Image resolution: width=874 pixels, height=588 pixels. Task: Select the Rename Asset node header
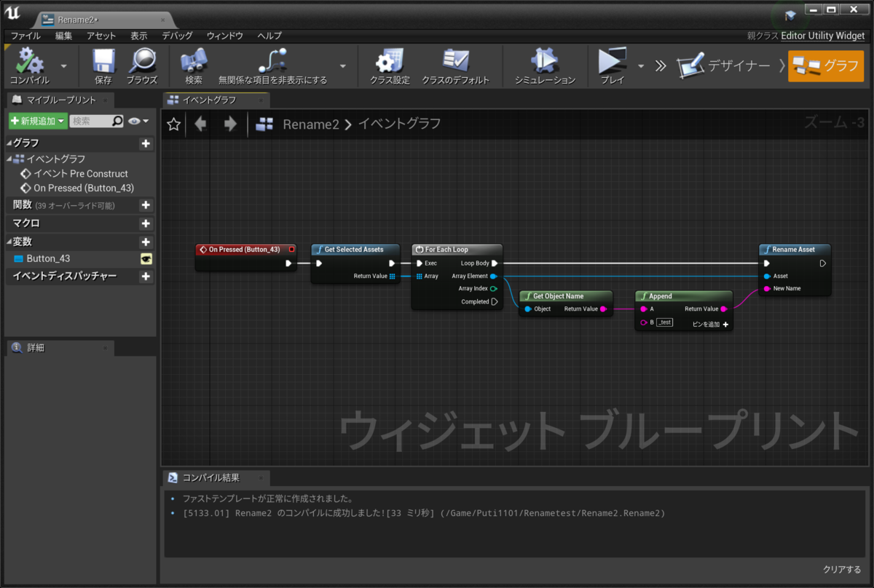coord(795,250)
